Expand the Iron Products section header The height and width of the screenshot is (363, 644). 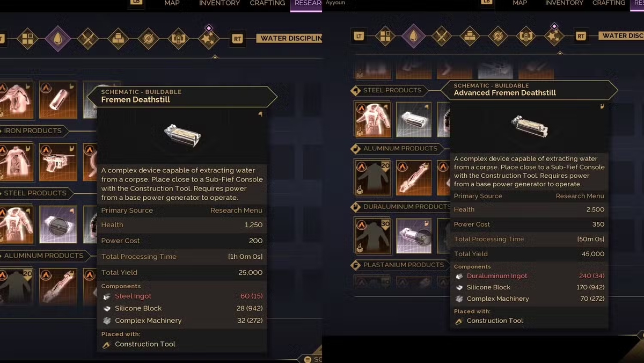[32, 130]
